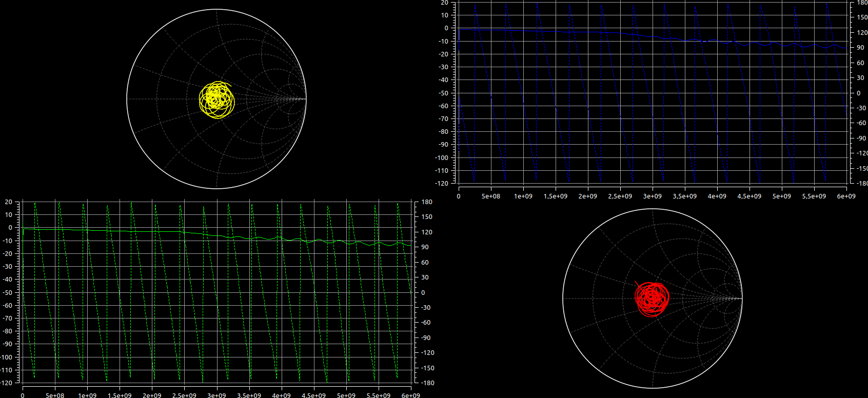Screen dimensions: 868x398
Task: Click the '2e+09' label under the green plot
Action: coord(152,395)
